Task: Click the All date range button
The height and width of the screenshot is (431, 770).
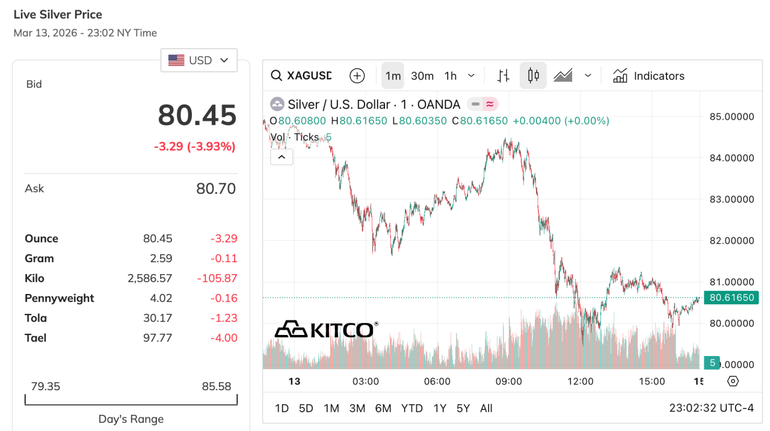Action: [486, 408]
